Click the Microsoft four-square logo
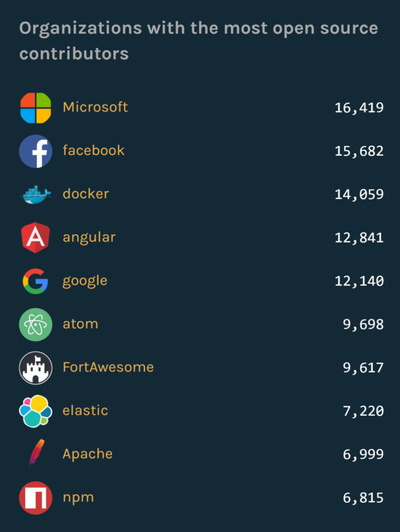Screen dimensions: 400x532 (x=36, y=108)
